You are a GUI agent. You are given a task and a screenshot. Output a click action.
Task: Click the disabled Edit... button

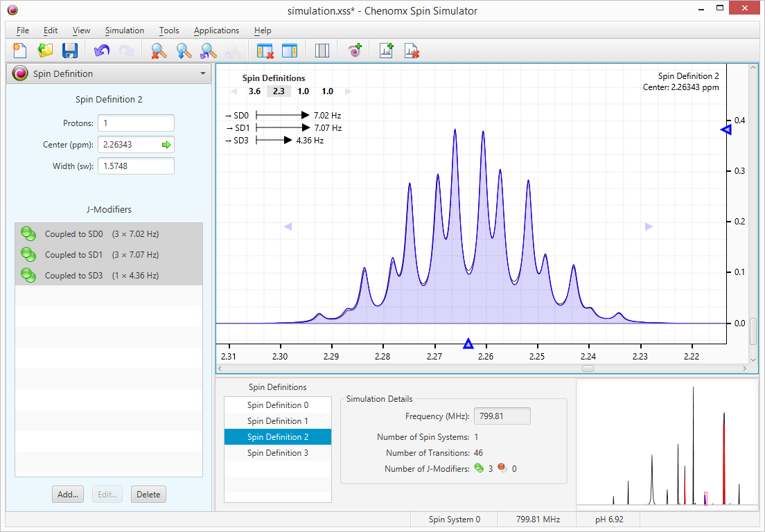pyautogui.click(x=107, y=495)
